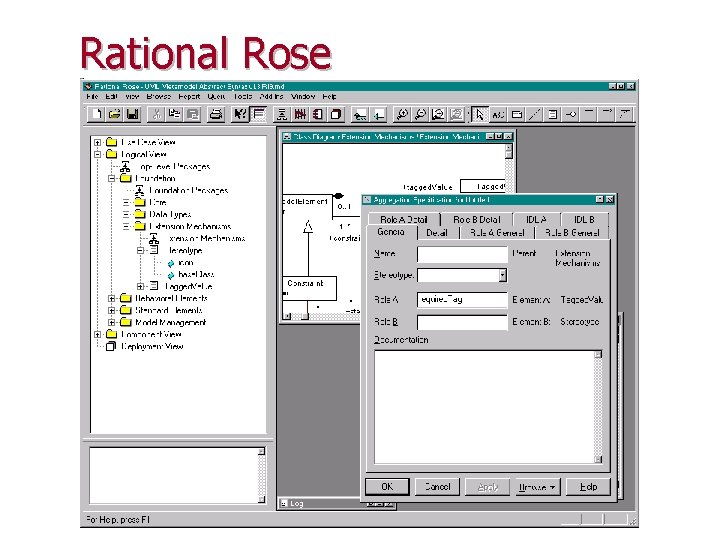Screen dimensions: 720x540
Task: Expand the Standard Elements package
Action: [112, 310]
